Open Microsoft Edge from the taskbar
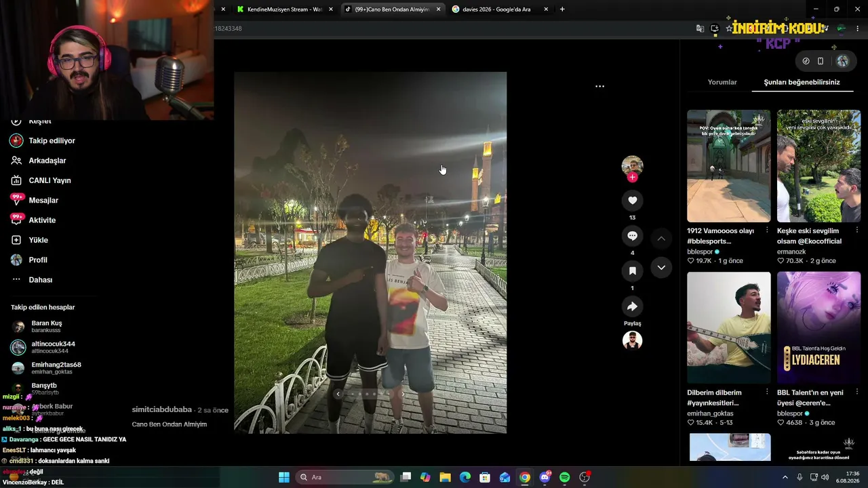868x488 pixels. pyautogui.click(x=465, y=477)
